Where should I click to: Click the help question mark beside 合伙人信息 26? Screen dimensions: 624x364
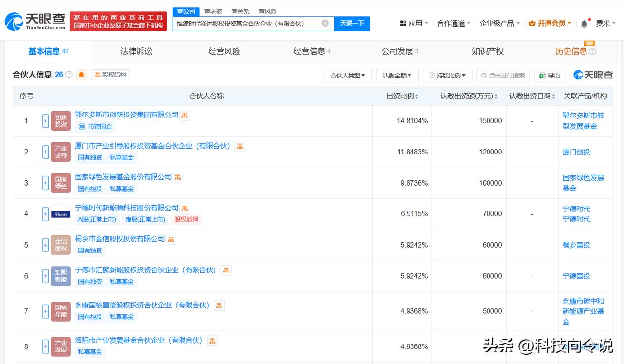(x=69, y=75)
